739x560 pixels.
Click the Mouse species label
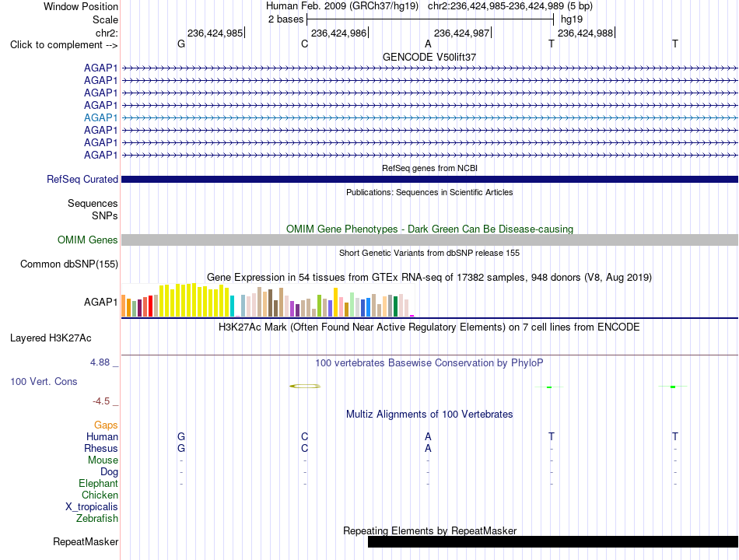click(103, 460)
